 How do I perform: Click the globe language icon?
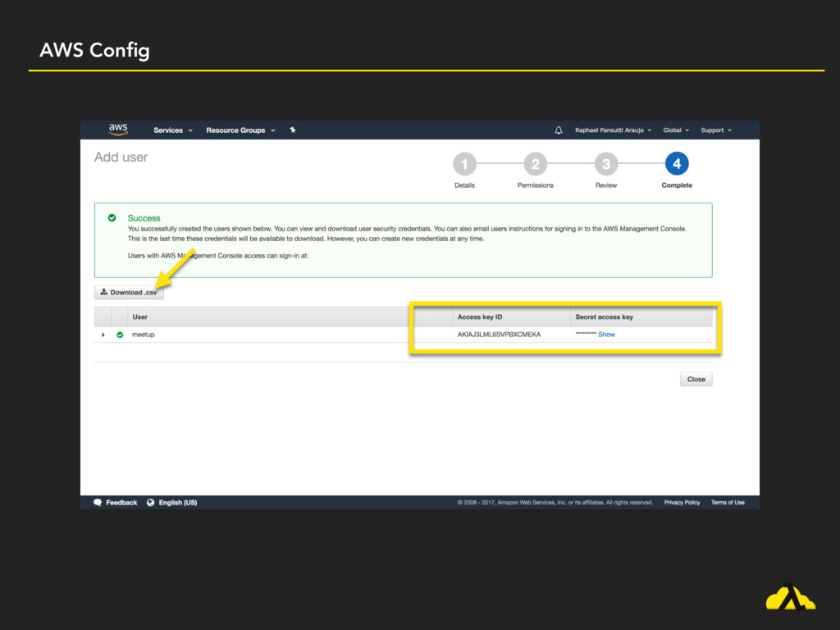tap(150, 502)
